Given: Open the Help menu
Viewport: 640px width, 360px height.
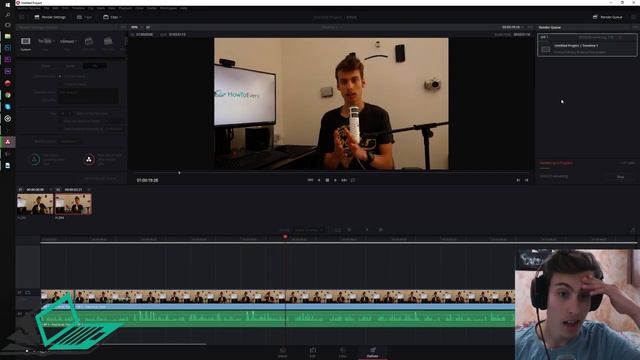Looking at the screenshot, I should 184,8.
